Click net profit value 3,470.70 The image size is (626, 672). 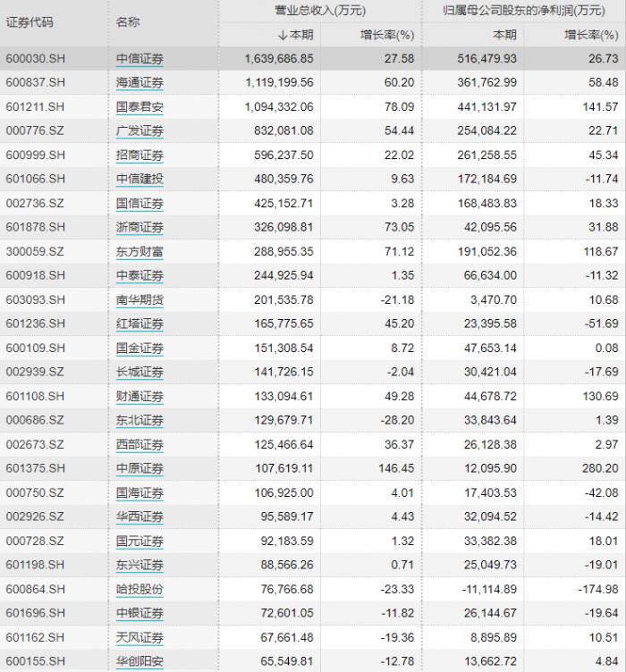494,299
